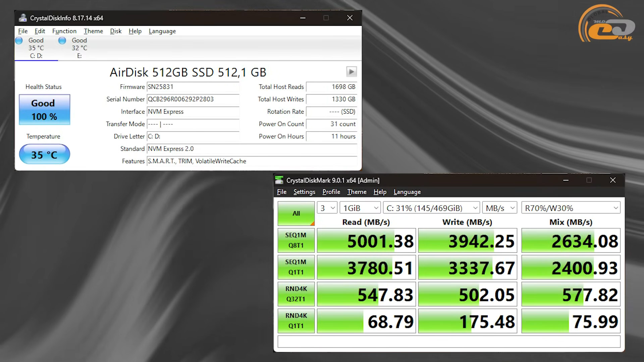The height and width of the screenshot is (362, 644).
Task: Open the test count dropdown showing 3
Action: point(327,208)
